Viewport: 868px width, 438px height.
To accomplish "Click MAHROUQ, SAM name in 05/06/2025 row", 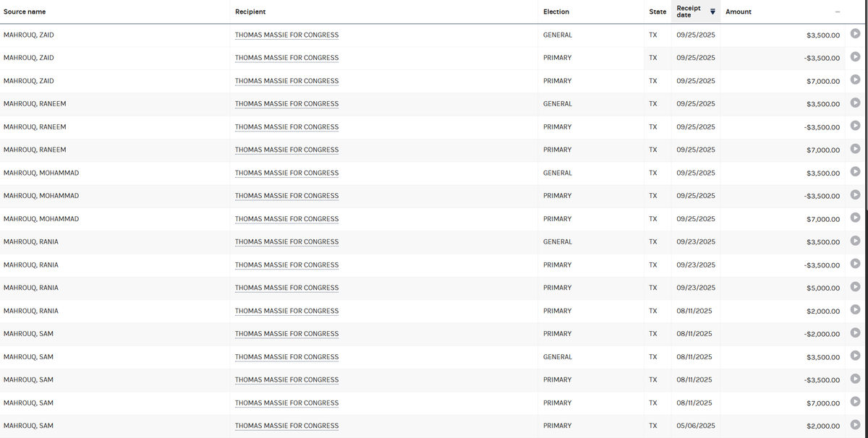I will 28,426.
